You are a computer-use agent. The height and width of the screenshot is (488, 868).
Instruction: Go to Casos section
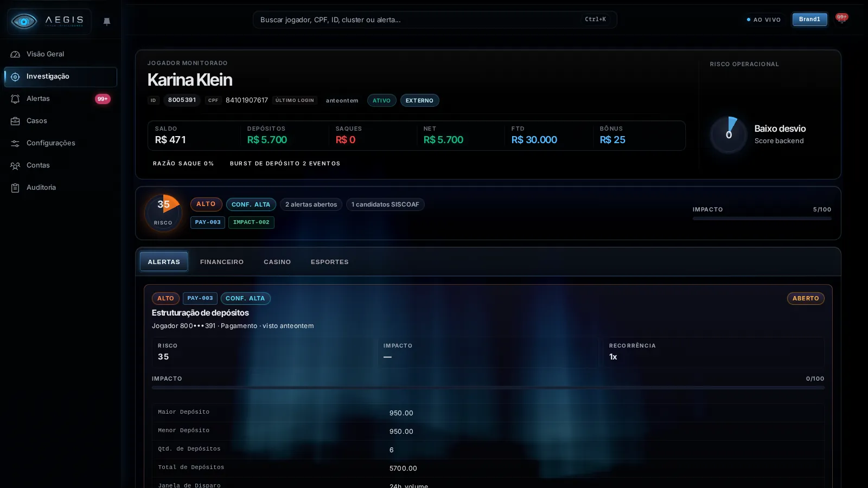(60, 121)
